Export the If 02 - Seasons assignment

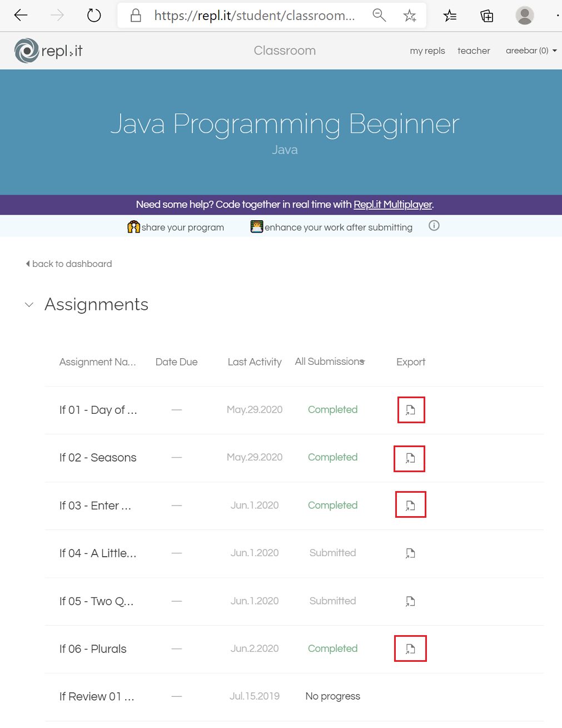pyautogui.click(x=410, y=458)
